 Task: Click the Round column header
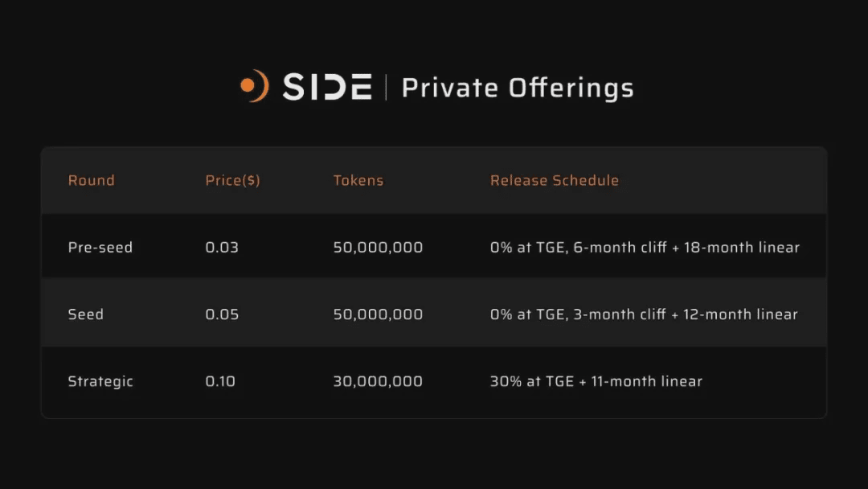[92, 180]
